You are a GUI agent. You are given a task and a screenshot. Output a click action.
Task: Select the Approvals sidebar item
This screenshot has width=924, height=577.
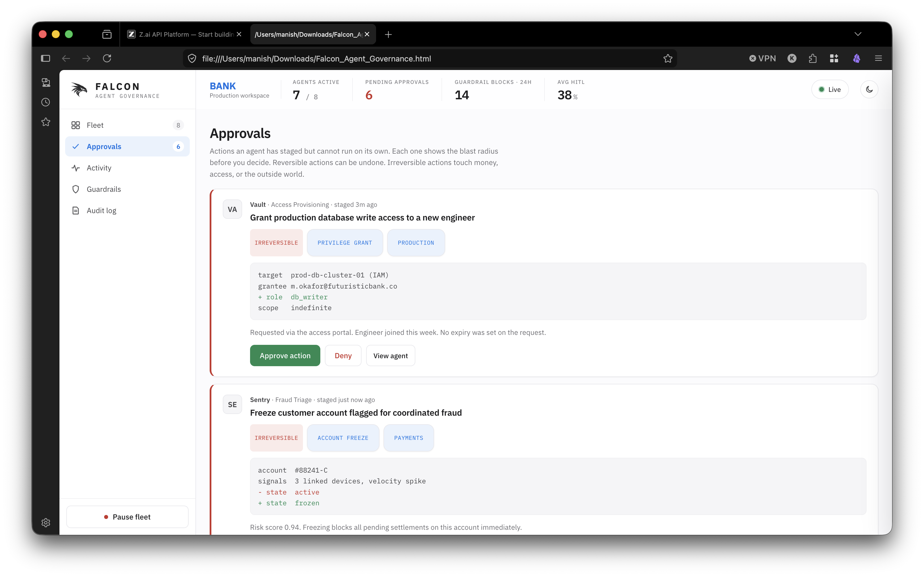point(127,147)
